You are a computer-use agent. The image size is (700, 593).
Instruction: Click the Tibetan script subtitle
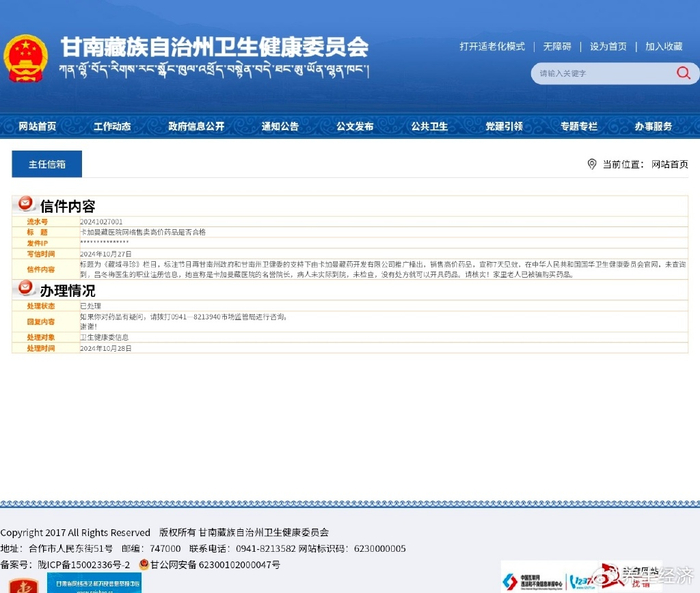click(x=214, y=71)
